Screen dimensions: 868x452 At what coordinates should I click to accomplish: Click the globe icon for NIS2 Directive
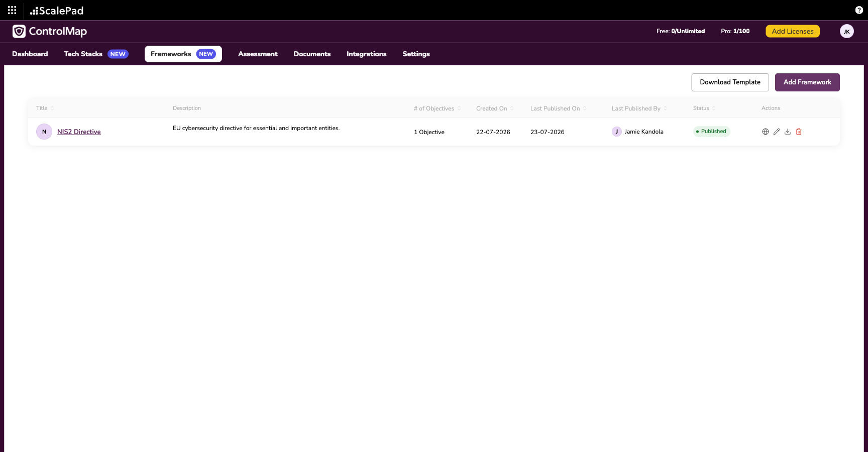[766, 132]
